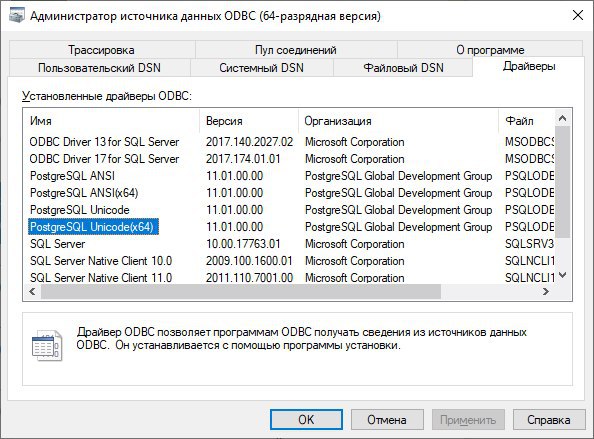The image size is (594, 439).
Task: Switch to the Пул соединений tab
Action: tap(295, 50)
